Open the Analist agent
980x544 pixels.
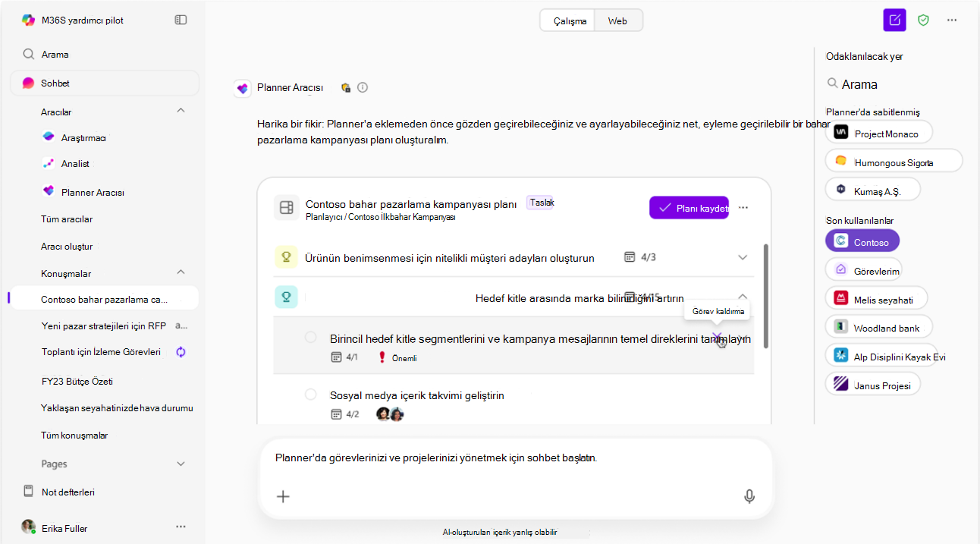click(x=75, y=163)
